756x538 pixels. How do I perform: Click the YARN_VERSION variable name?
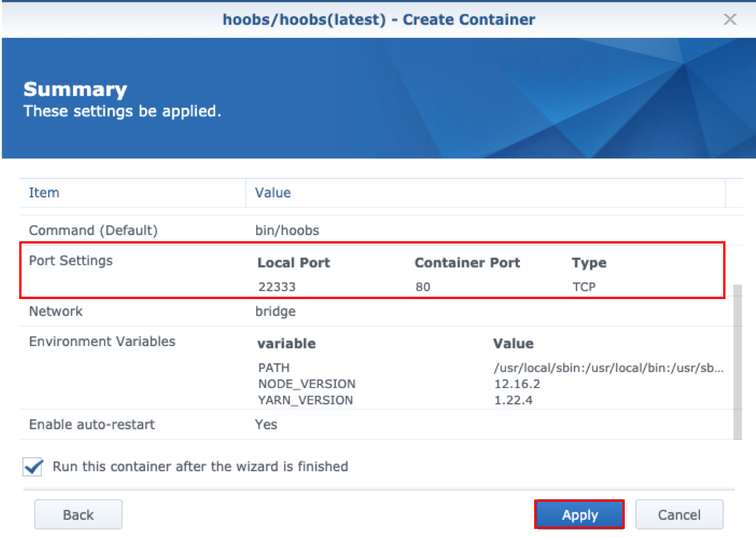pos(306,400)
